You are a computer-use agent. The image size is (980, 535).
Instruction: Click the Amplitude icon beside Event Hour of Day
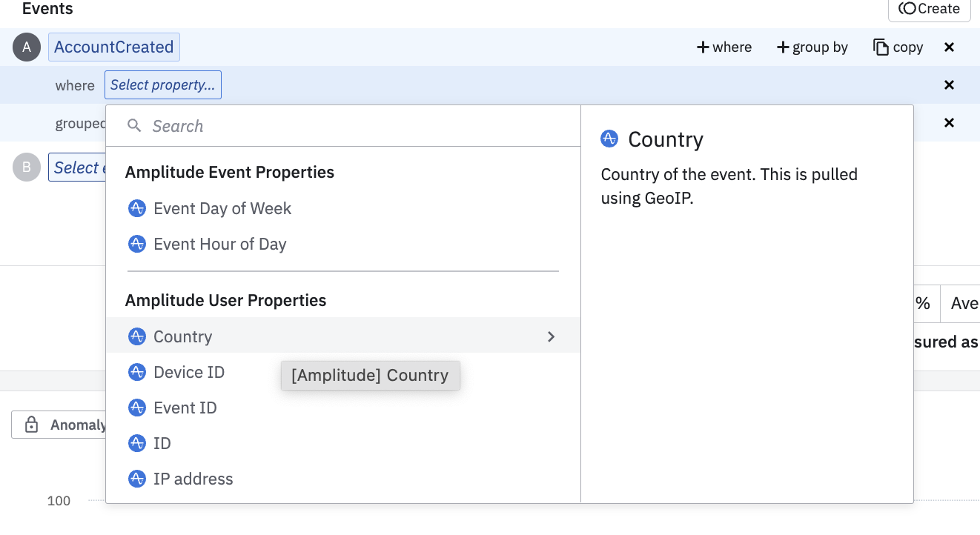point(136,245)
